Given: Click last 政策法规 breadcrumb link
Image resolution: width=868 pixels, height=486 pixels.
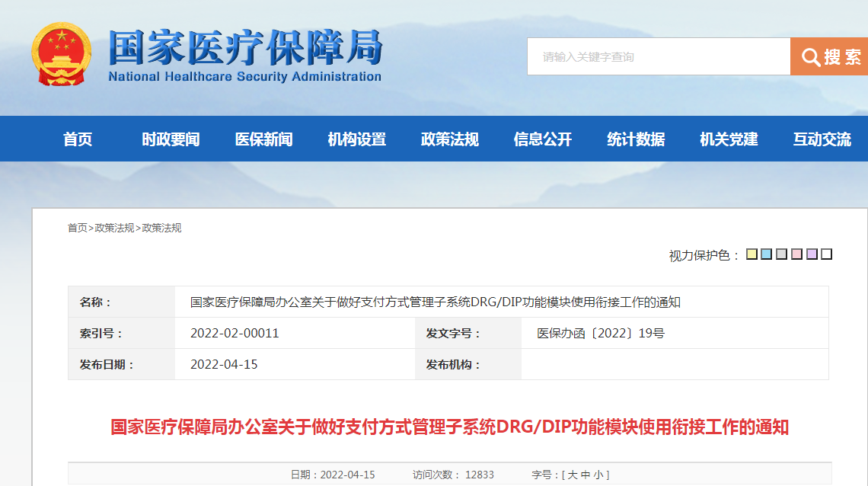Looking at the screenshot, I should point(161,228).
